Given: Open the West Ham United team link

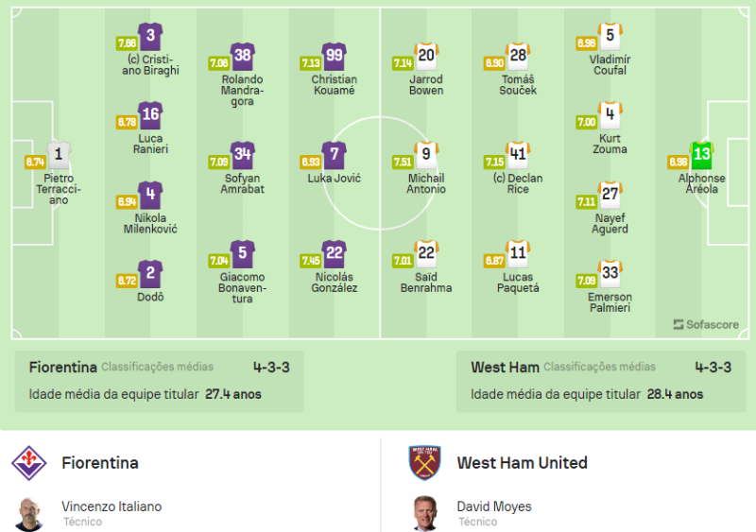Looking at the screenshot, I should tap(522, 463).
